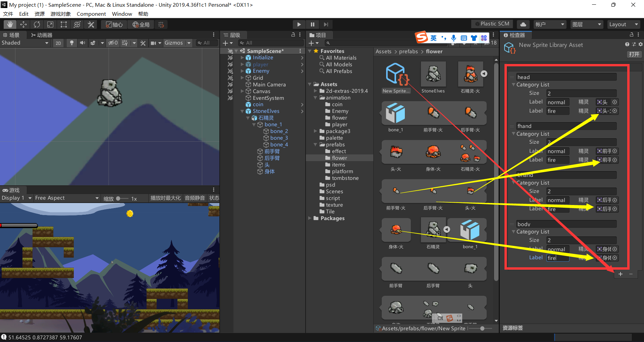
Task: Click the Play button to enter play mode
Action: pos(299,24)
